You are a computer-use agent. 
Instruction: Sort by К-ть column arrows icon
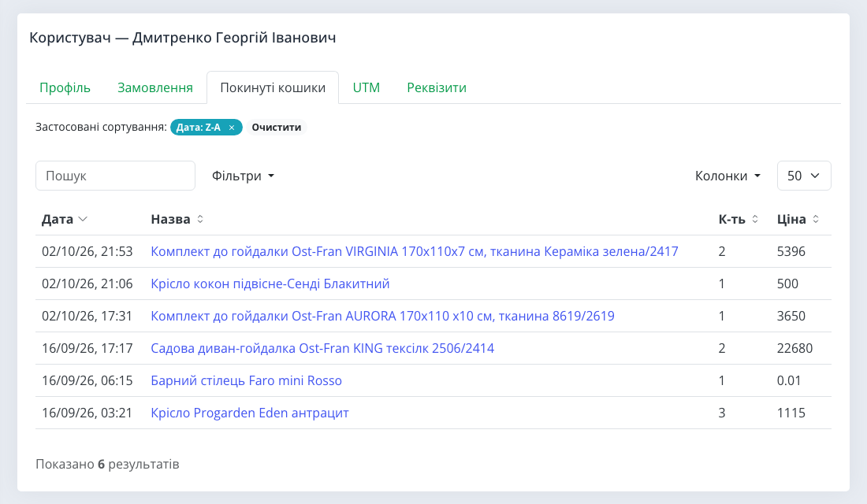pos(755,220)
